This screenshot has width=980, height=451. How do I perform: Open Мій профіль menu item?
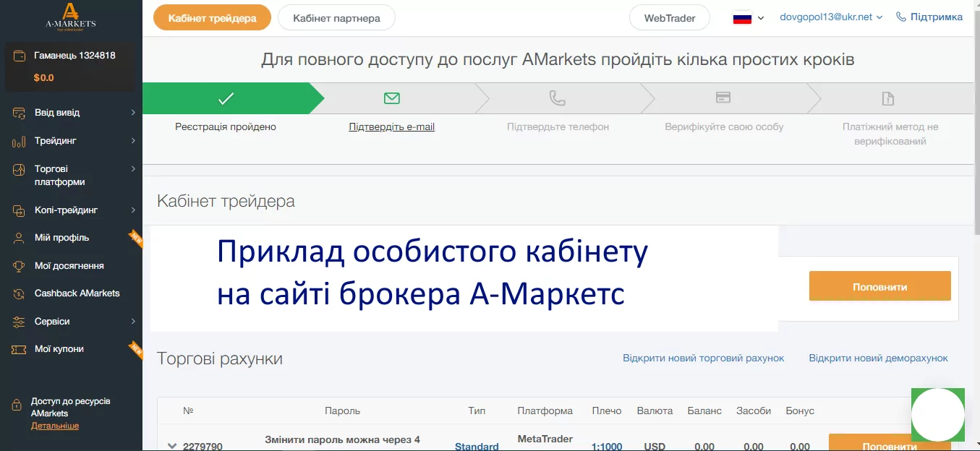pyautogui.click(x=62, y=238)
